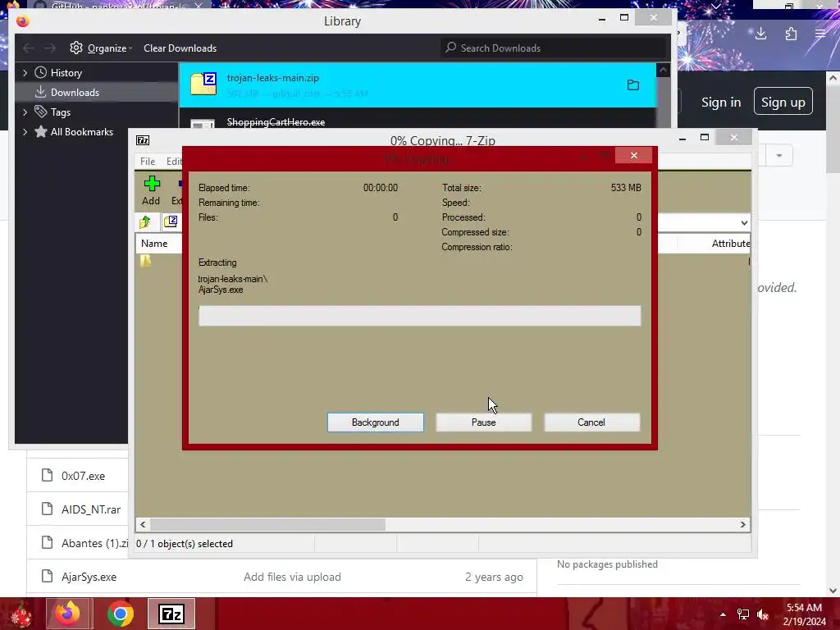
Task: Select All Bookmarks in Library sidebar
Action: [81, 132]
